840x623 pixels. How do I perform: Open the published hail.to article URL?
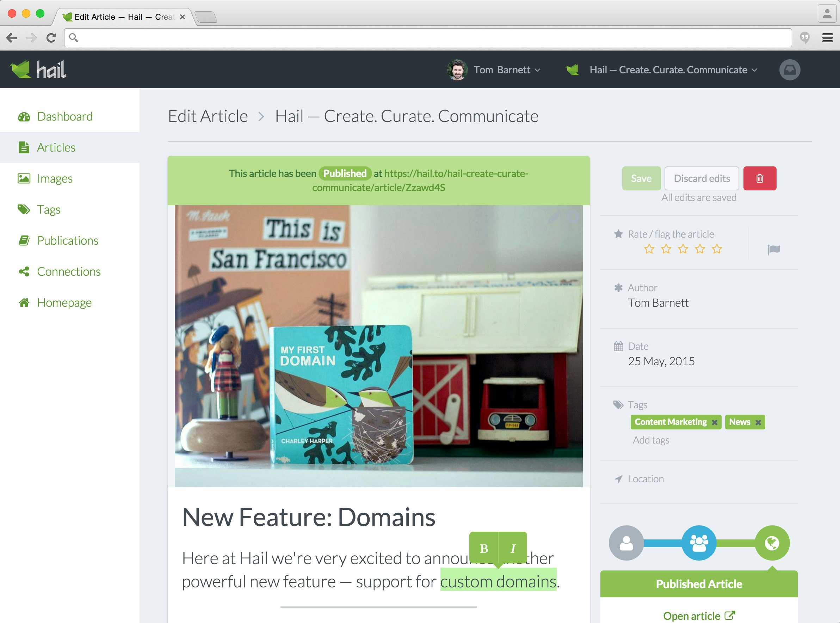[x=456, y=174]
